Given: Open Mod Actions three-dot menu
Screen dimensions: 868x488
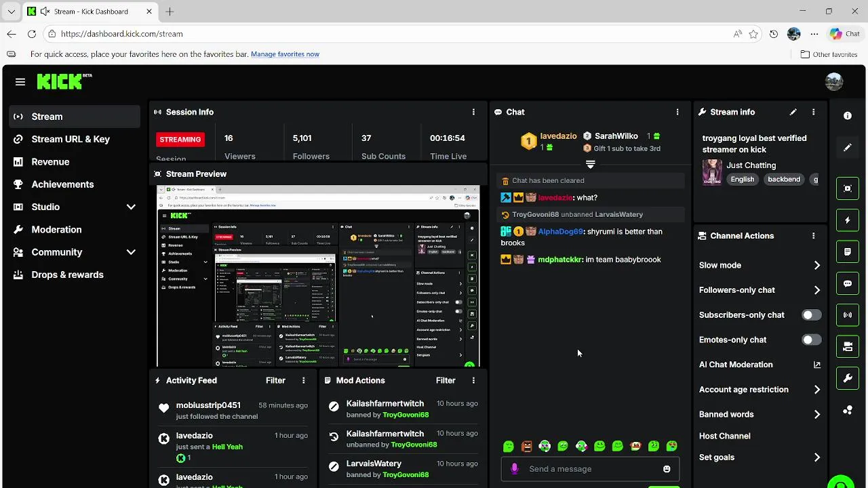Looking at the screenshot, I should pyautogui.click(x=473, y=380).
